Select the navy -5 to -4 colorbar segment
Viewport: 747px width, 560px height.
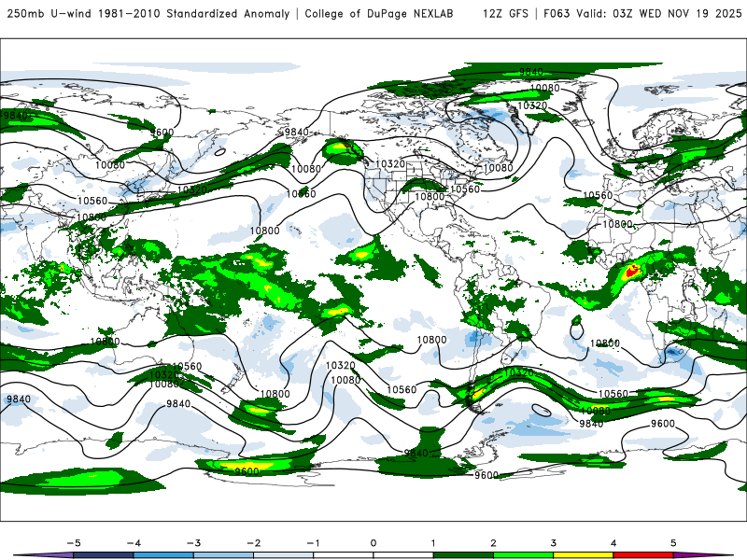(x=104, y=555)
